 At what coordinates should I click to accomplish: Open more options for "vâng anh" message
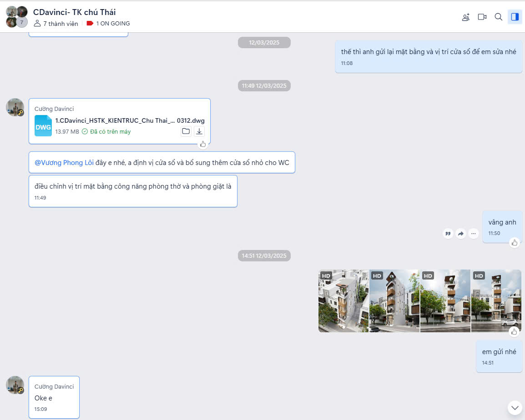click(474, 234)
